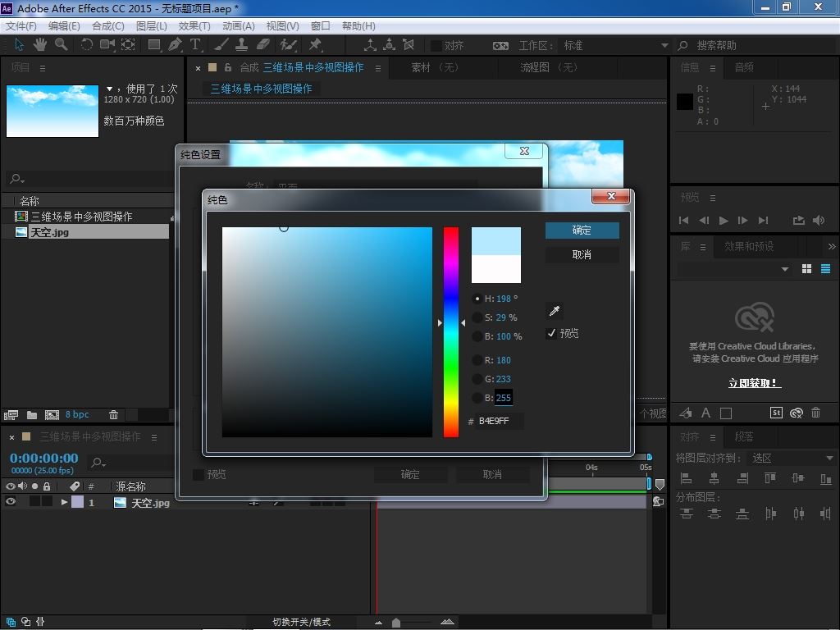Click the play button in preview panel

(724, 220)
